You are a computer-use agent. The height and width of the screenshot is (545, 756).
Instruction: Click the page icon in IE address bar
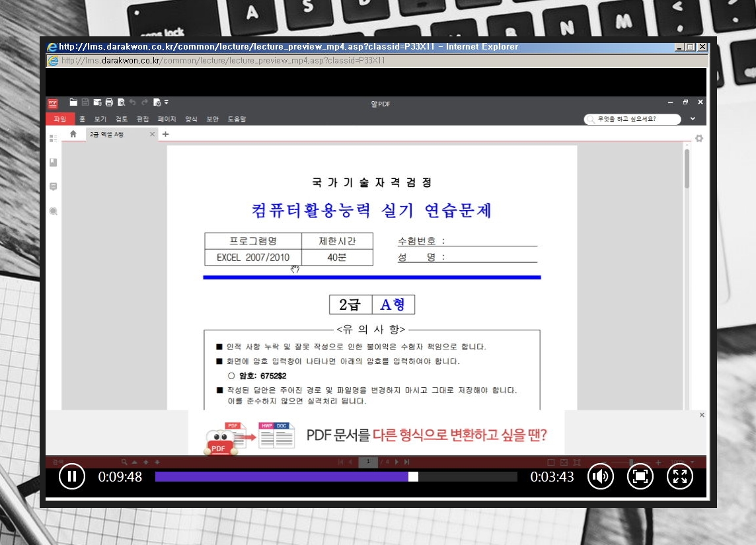coord(53,61)
